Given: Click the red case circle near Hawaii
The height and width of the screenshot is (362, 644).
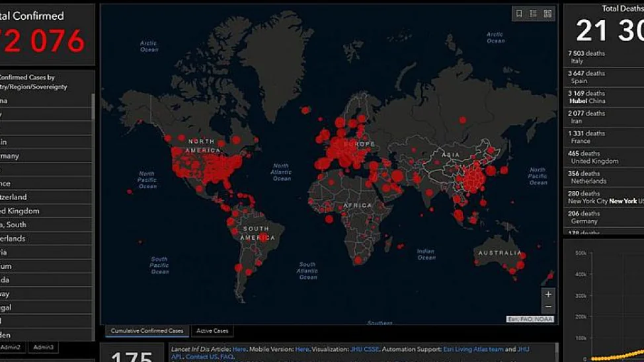Looking at the screenshot, I should point(130,192).
